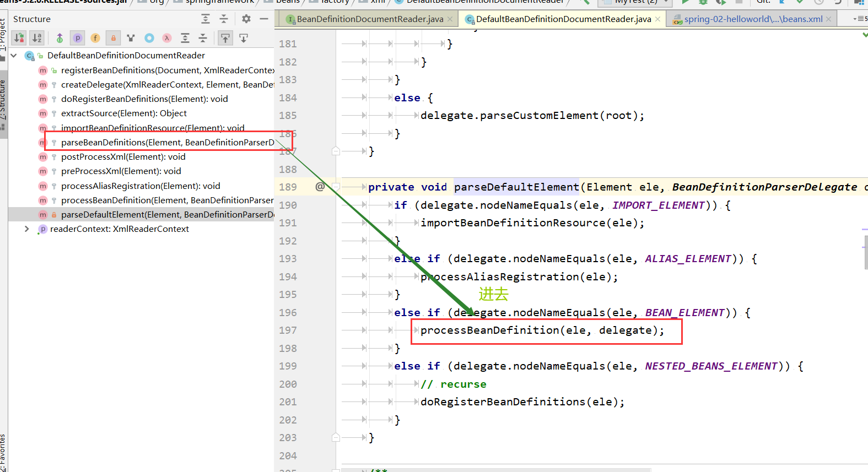
Task: Toggle Show non-public members lock icon
Action: 113,38
